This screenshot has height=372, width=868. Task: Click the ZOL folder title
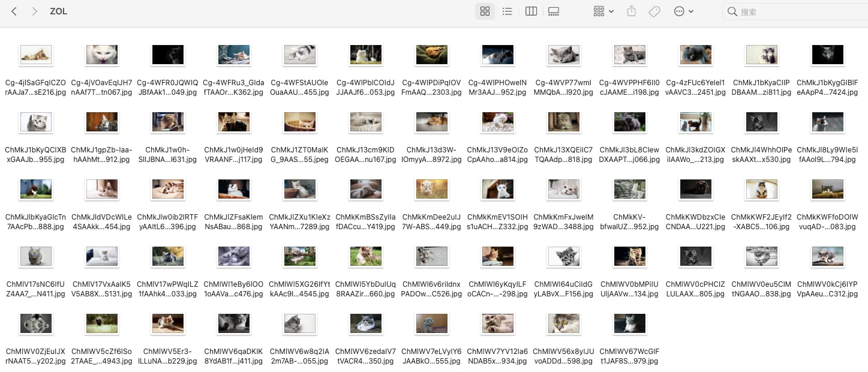59,11
